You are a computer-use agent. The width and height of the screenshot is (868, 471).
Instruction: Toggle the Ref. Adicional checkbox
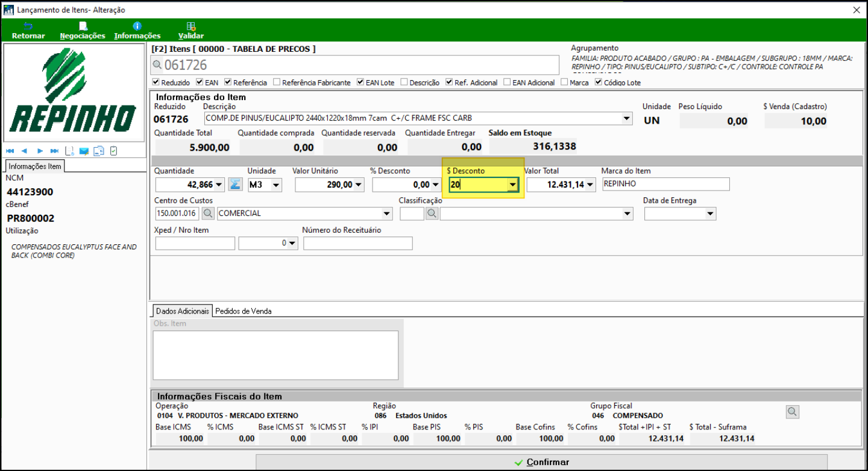pyautogui.click(x=449, y=82)
